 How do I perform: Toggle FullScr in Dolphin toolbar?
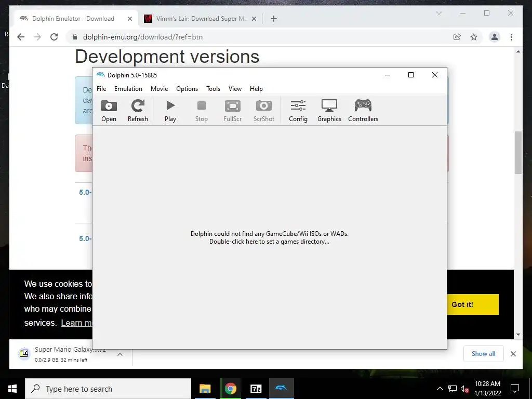tap(233, 111)
